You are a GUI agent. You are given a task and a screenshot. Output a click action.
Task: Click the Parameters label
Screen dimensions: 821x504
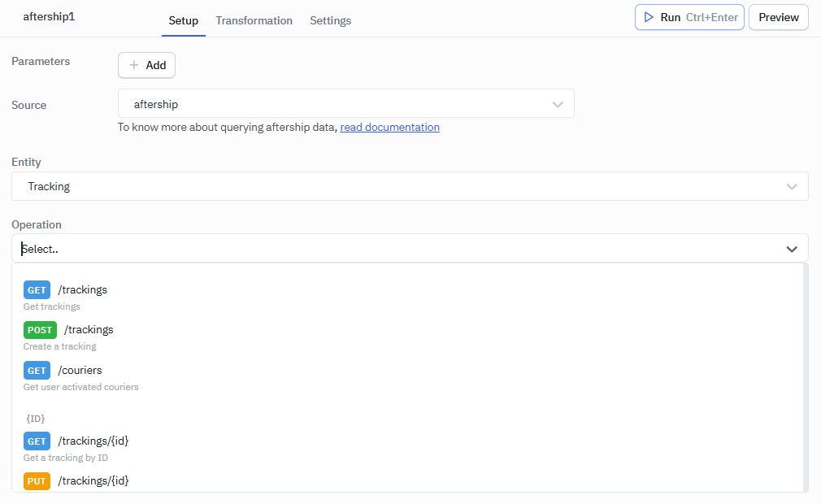[x=41, y=61]
